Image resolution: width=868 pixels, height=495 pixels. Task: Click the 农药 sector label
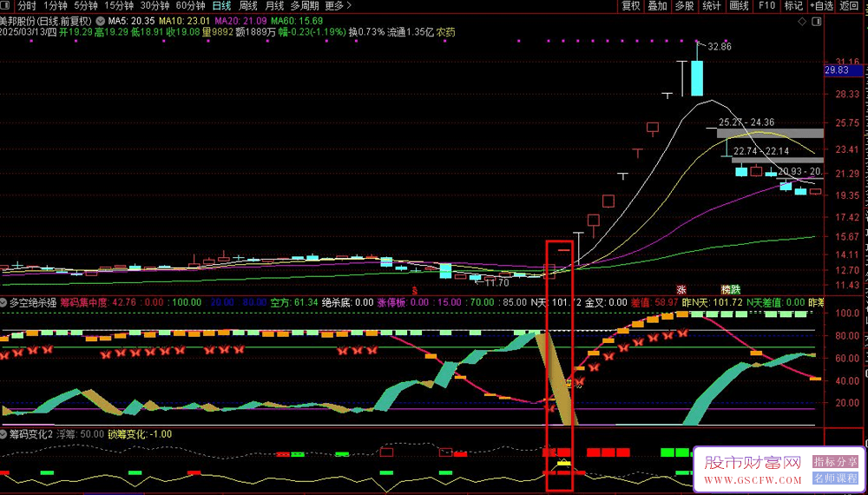coord(445,32)
